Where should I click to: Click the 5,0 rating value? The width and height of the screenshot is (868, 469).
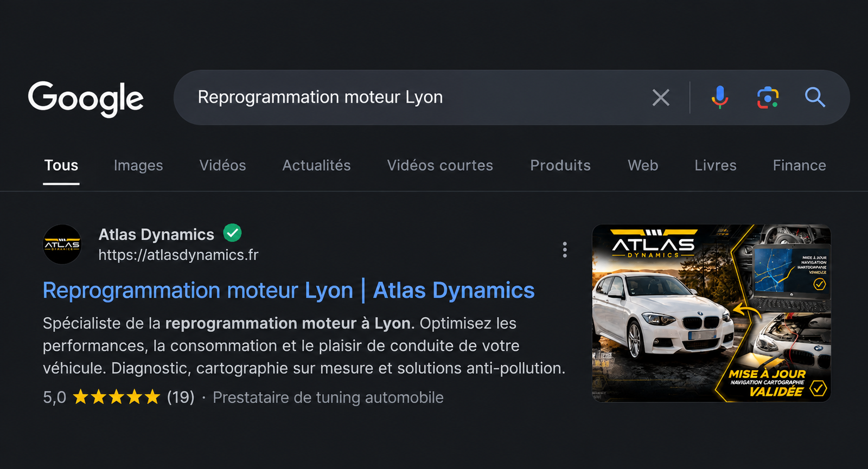click(54, 397)
